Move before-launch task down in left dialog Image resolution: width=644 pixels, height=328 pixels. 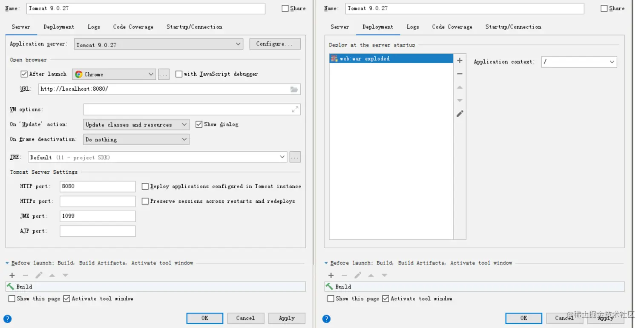[x=65, y=275]
